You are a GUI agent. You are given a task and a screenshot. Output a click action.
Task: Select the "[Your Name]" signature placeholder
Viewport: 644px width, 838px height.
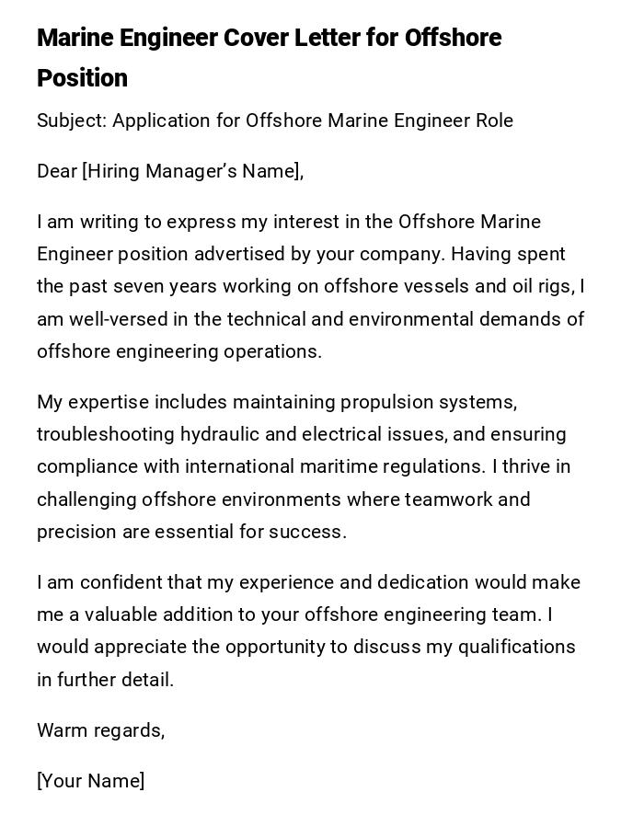click(x=91, y=781)
